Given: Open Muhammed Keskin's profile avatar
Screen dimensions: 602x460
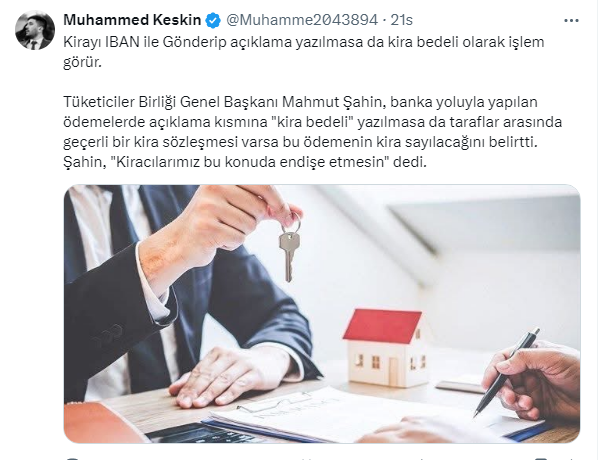Looking at the screenshot, I should pos(35,30).
